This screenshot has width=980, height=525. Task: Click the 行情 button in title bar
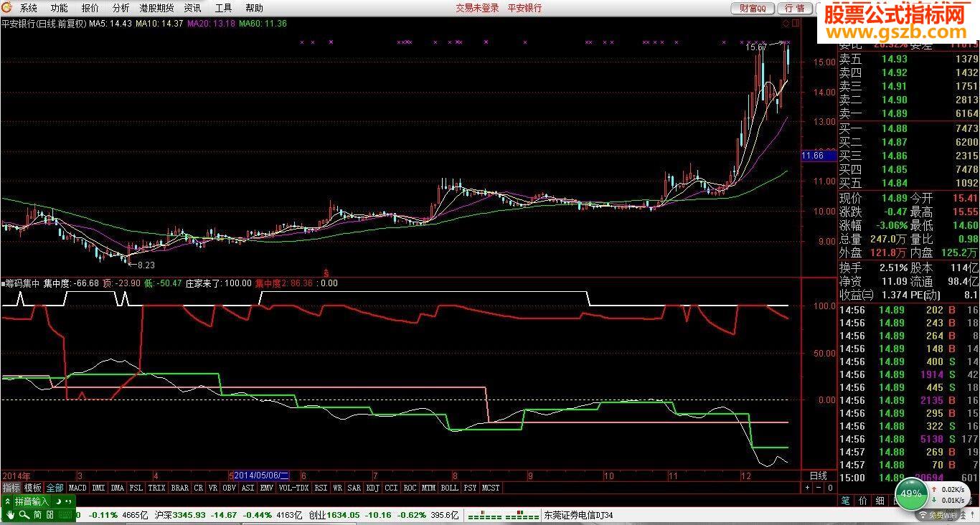pyautogui.click(x=794, y=8)
